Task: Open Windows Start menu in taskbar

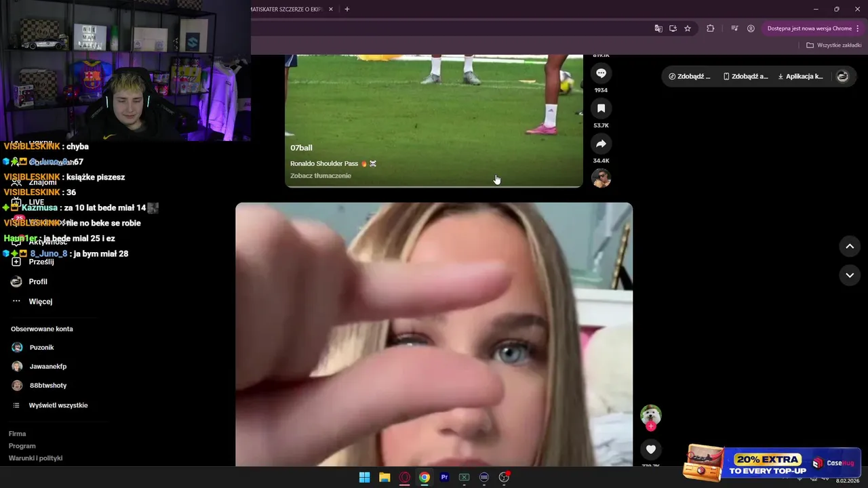Action: (x=364, y=477)
